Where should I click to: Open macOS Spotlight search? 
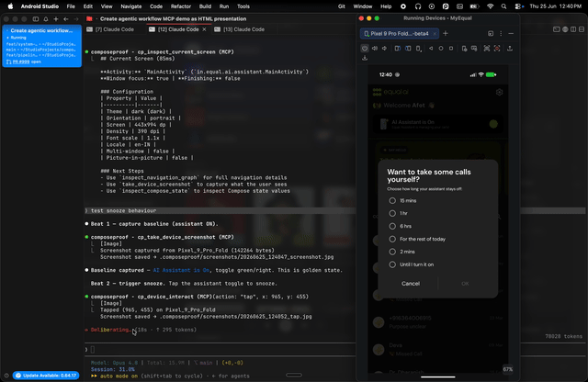coord(503,6)
